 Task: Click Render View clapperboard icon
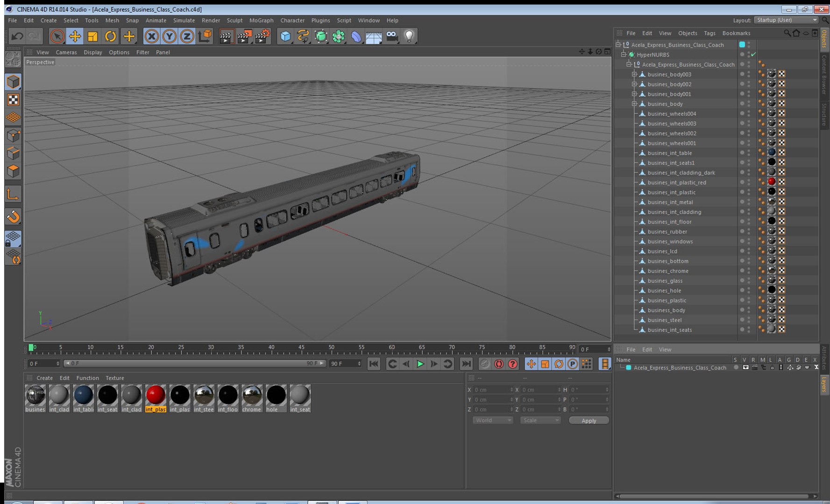[x=227, y=36]
